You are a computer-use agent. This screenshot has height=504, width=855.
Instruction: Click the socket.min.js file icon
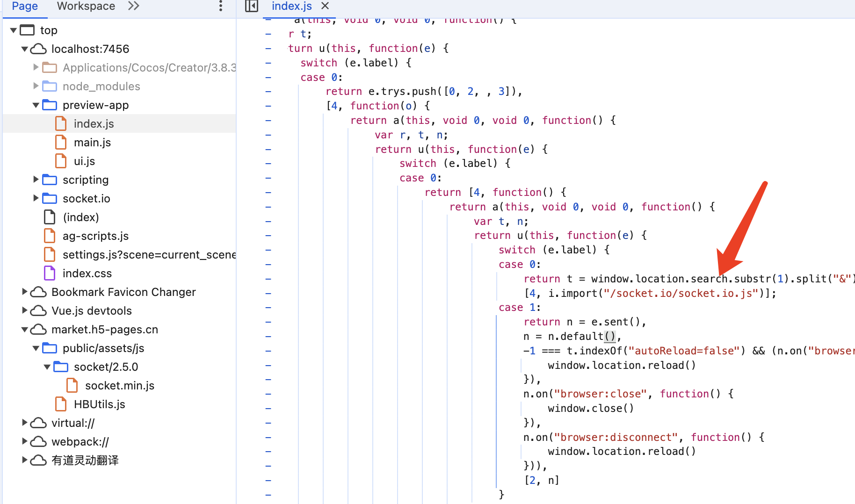pos(72,385)
